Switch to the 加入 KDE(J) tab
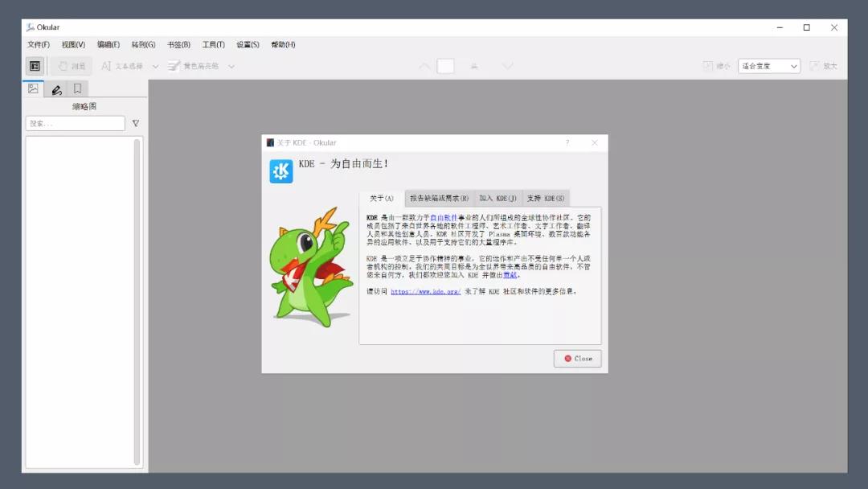This screenshot has width=868, height=489. click(498, 197)
